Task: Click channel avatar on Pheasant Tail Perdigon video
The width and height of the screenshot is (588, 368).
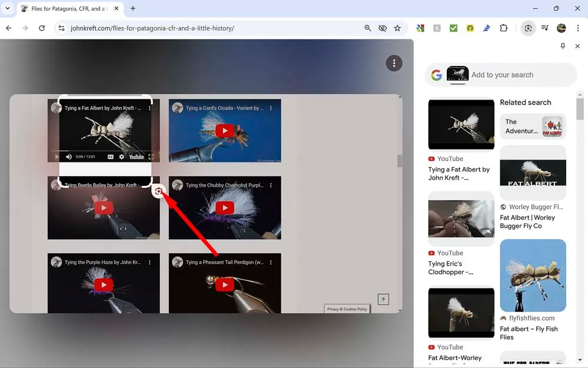Action: (x=178, y=262)
